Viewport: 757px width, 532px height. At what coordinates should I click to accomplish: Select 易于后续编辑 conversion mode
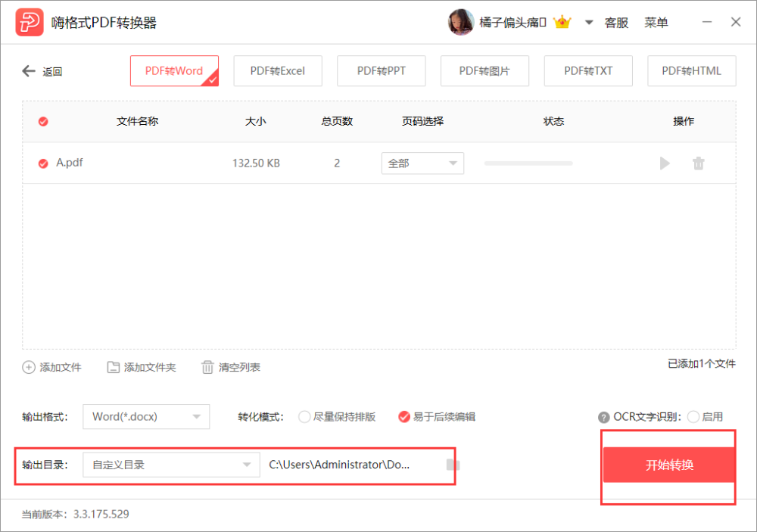click(437, 417)
